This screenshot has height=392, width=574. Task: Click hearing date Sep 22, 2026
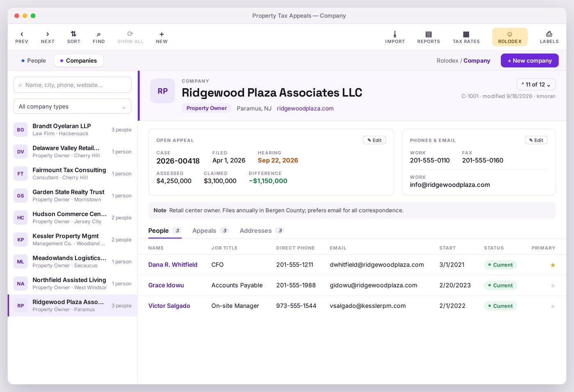coord(278,161)
